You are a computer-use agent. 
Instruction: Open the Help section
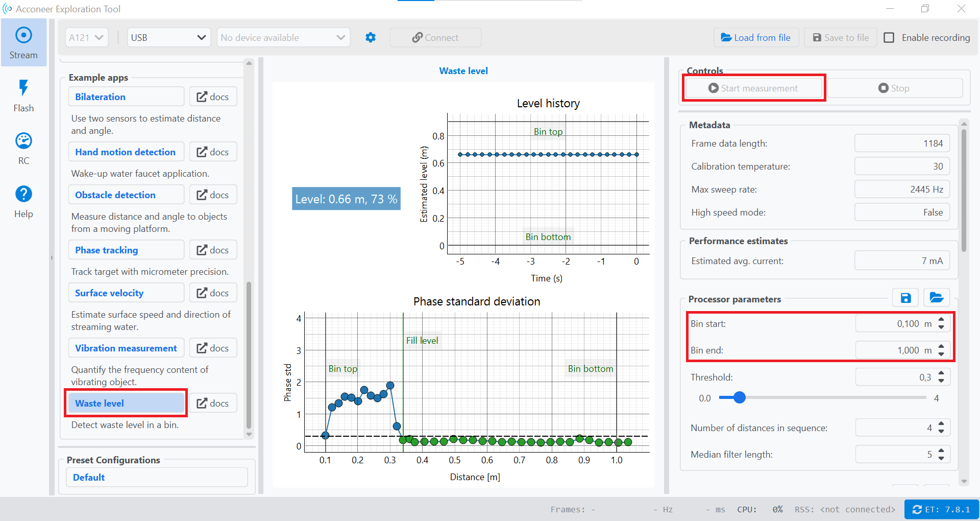(23, 202)
